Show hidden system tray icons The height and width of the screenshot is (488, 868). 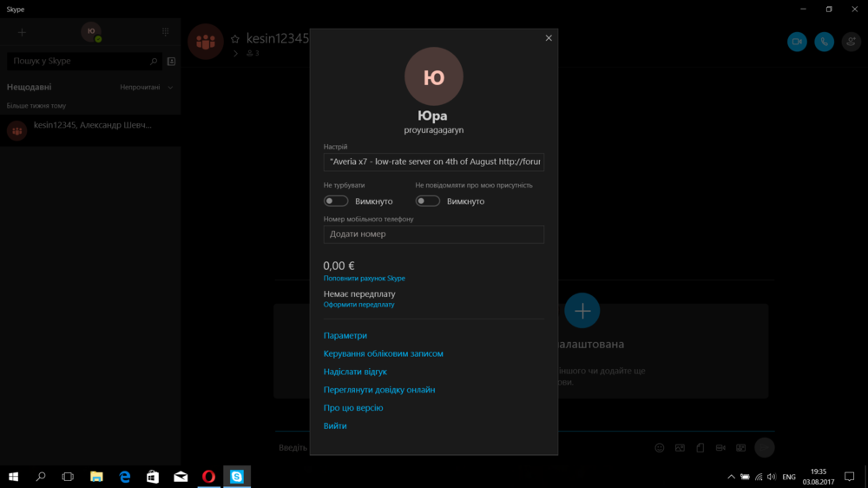coord(731,477)
